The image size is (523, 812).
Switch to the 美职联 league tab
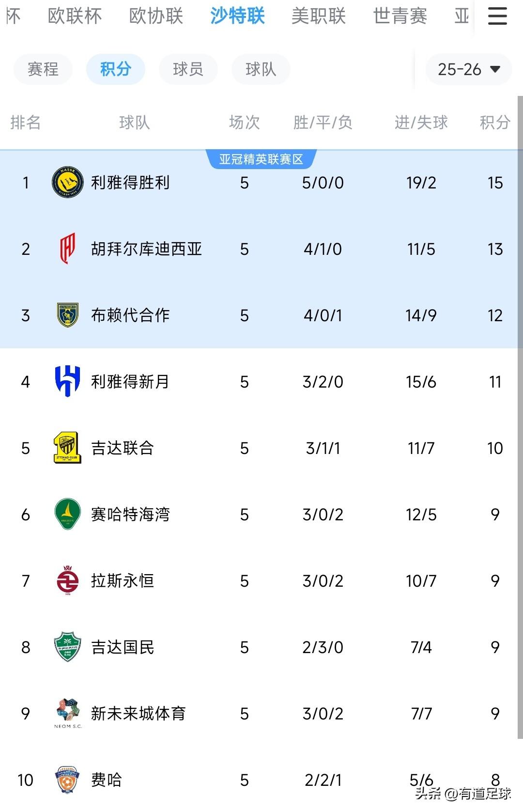(x=319, y=16)
